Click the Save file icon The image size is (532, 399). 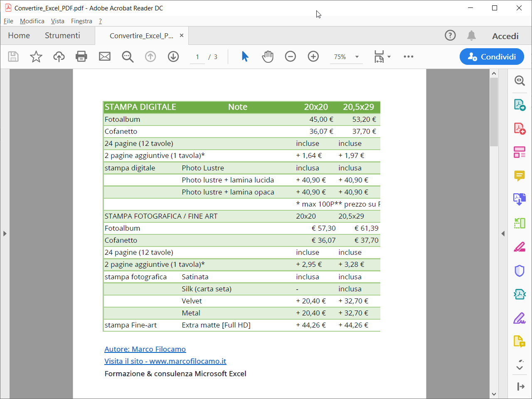13,57
